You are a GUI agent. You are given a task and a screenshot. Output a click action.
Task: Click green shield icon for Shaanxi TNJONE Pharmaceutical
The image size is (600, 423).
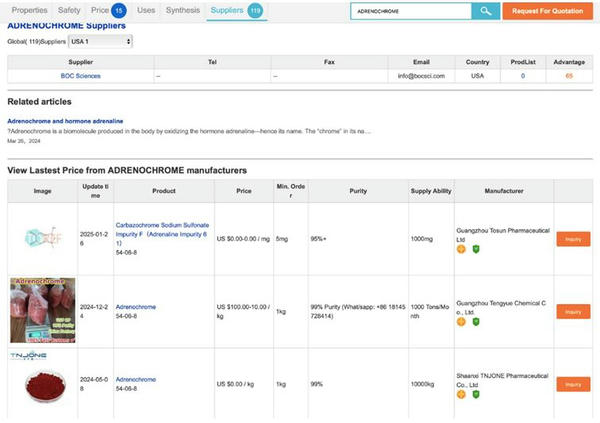[476, 394]
